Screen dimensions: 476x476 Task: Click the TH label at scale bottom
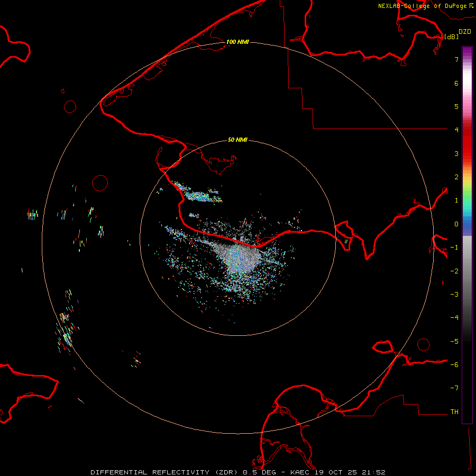coord(454,412)
